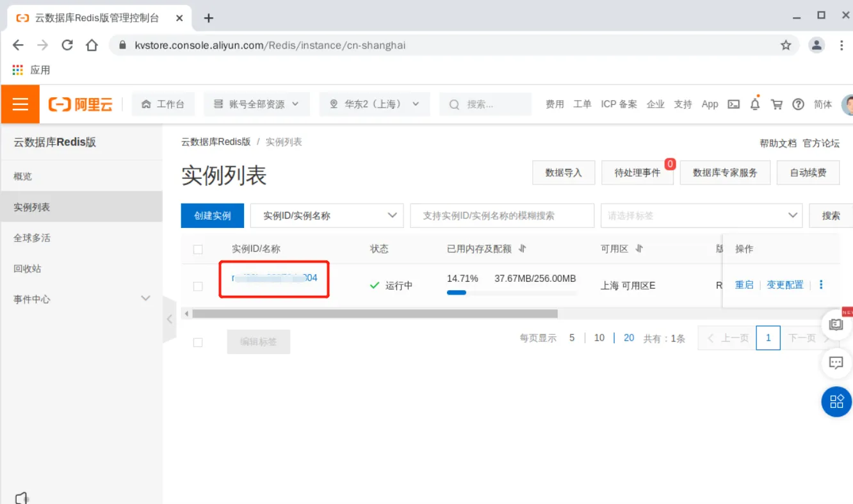Close the 云数据库Redis版管理控制台 tab
The height and width of the screenshot is (504, 853).
[180, 18]
